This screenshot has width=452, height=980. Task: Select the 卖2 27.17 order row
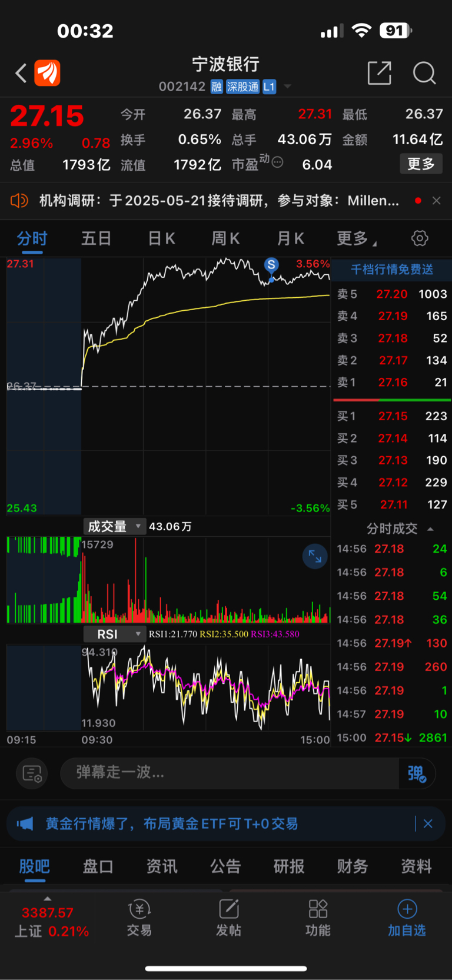[x=392, y=360]
